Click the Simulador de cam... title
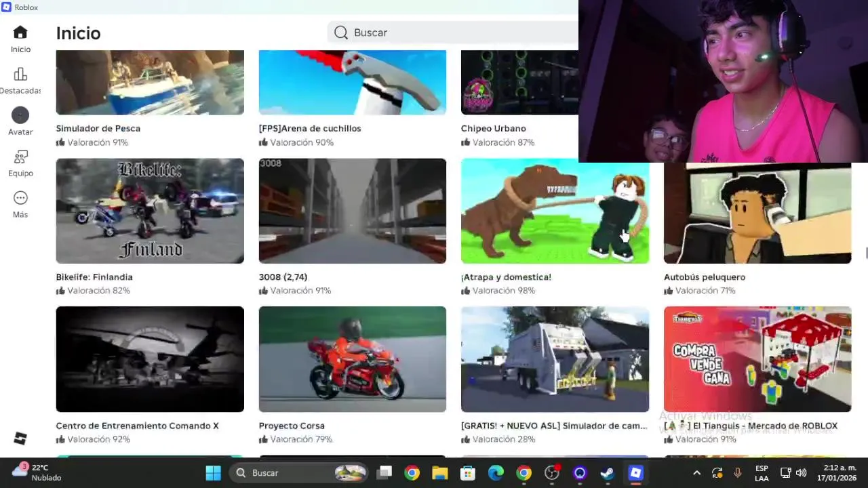The width and height of the screenshot is (868, 488). coord(554,426)
